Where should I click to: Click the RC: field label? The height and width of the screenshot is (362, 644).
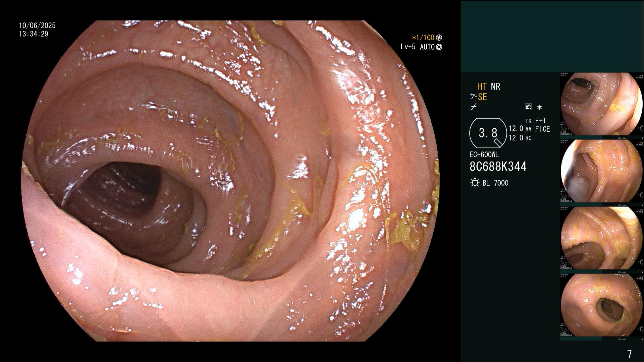point(529,138)
